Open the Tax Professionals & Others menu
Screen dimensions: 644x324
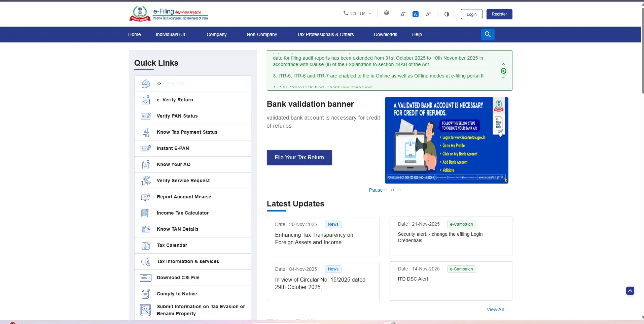coord(325,34)
